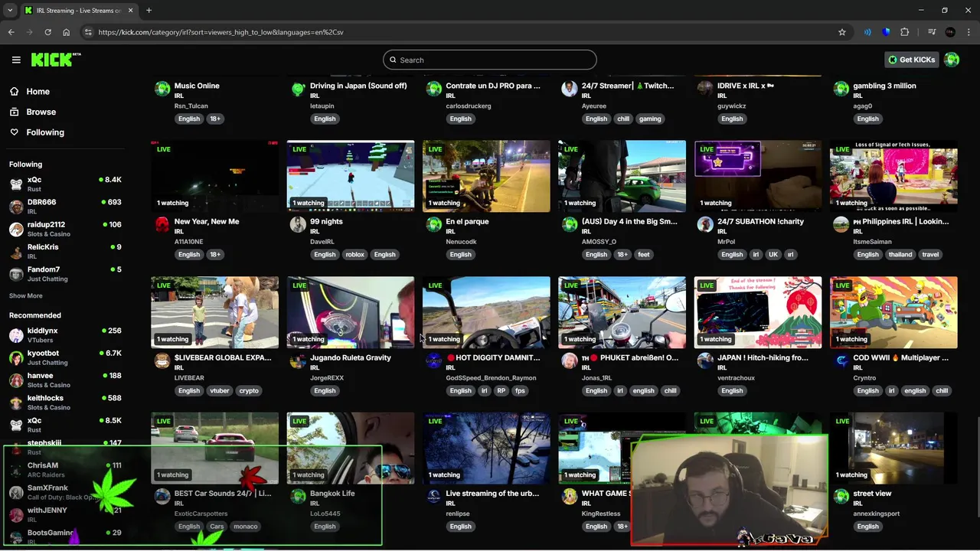
Task: Open street view stream title
Action: pos(872,494)
